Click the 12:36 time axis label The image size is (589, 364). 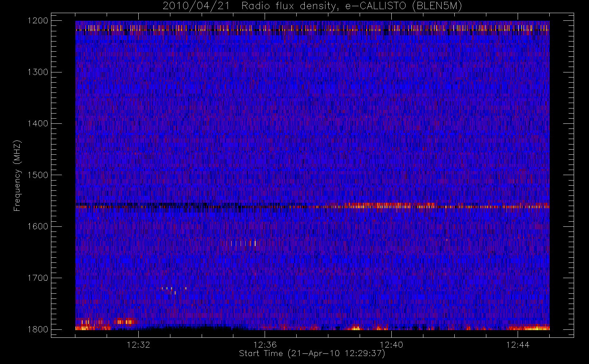pyautogui.click(x=265, y=345)
